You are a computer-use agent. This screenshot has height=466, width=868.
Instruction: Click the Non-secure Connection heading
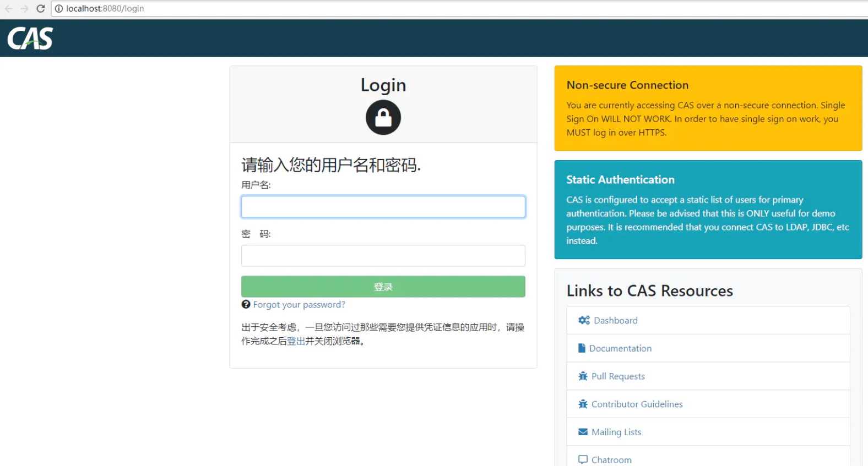pos(627,85)
